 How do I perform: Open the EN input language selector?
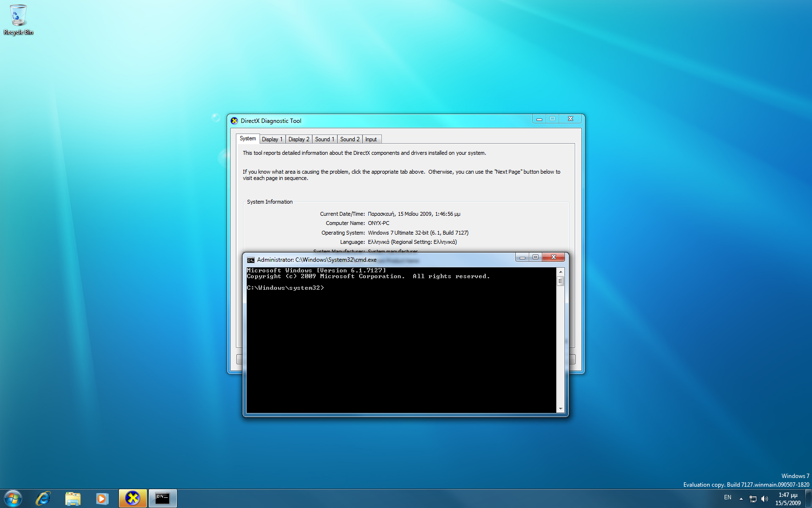(727, 498)
